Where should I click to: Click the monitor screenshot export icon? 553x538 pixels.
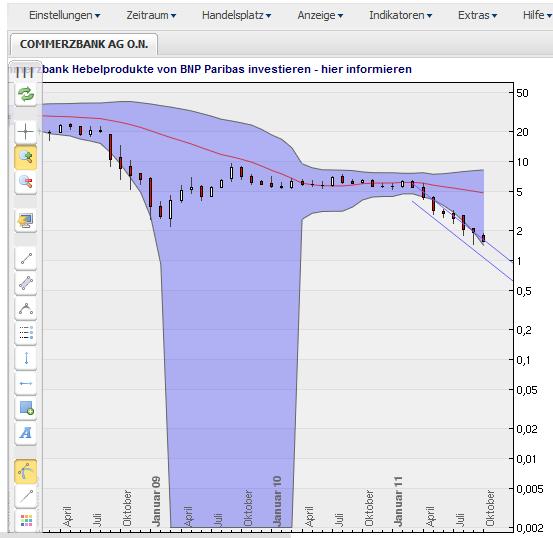pos(26,221)
